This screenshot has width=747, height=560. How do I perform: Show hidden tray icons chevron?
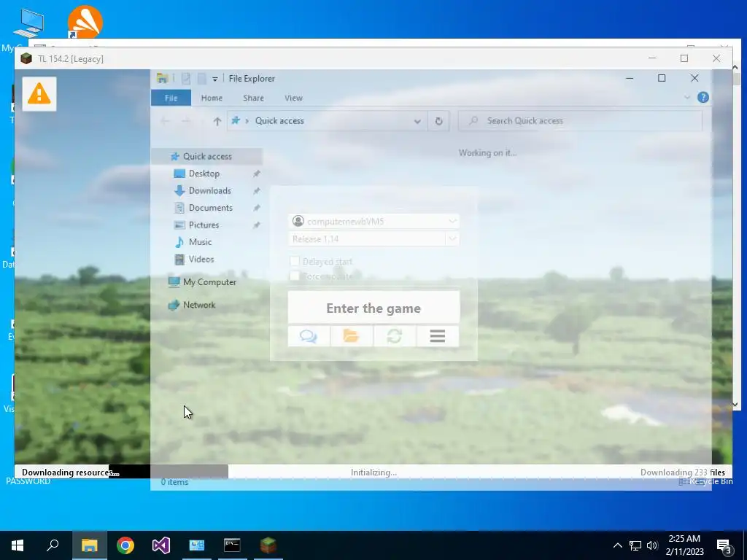[617, 545]
